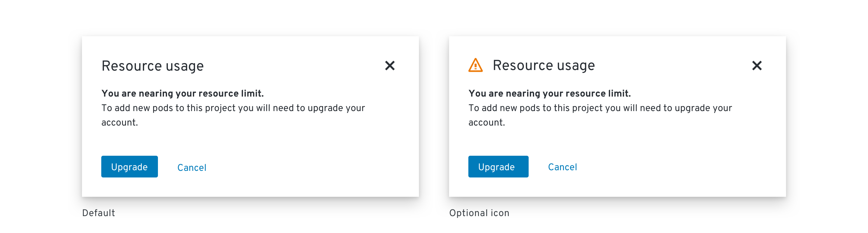Select Cancel in the Default dialog
Screen dimensions: 868x233
point(192,168)
